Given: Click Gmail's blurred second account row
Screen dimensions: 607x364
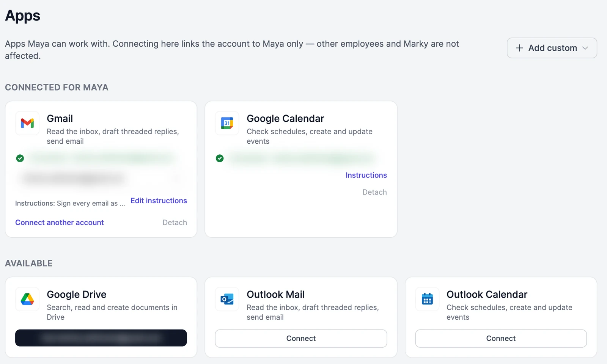Looking at the screenshot, I should [101, 178].
